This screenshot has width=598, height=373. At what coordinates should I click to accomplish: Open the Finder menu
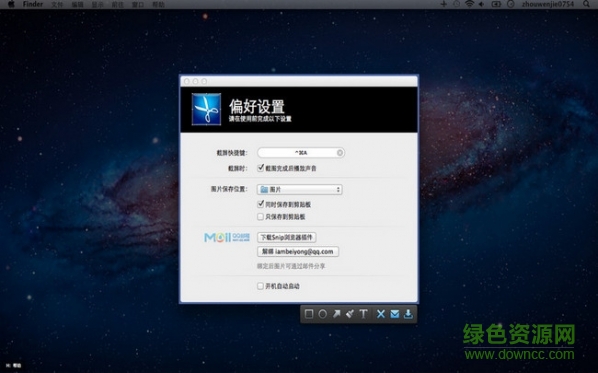click(33, 4)
